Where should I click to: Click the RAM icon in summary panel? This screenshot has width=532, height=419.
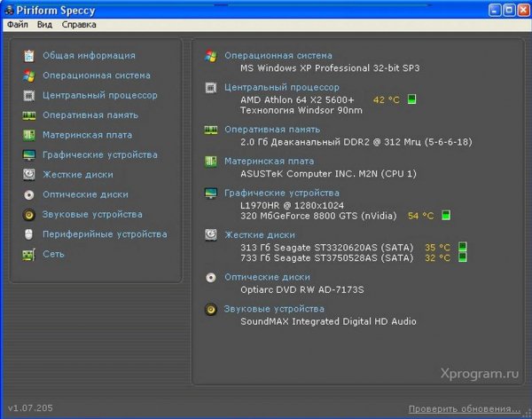(x=211, y=130)
